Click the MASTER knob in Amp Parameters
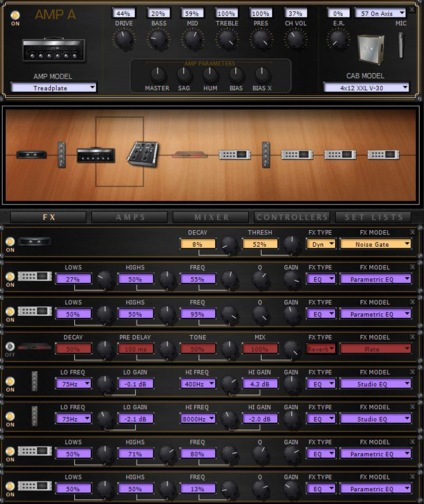Screen dimensions: 424x504 [157, 75]
